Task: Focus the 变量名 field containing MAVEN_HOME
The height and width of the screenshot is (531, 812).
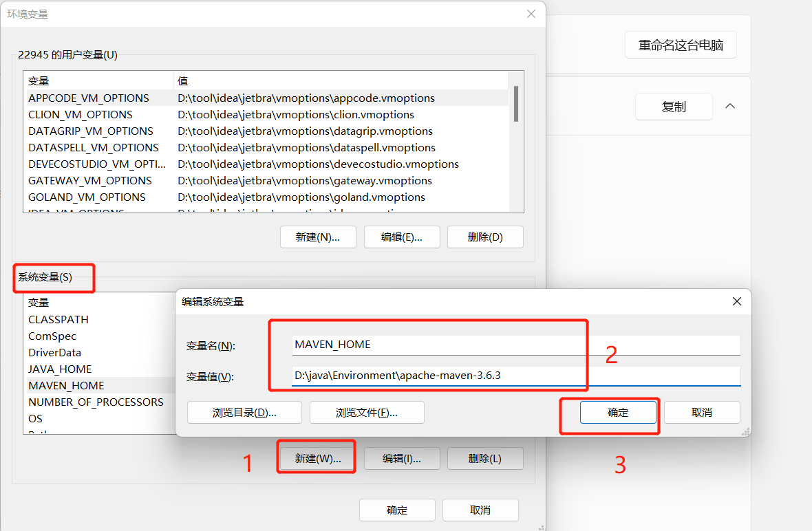Action: click(516, 345)
